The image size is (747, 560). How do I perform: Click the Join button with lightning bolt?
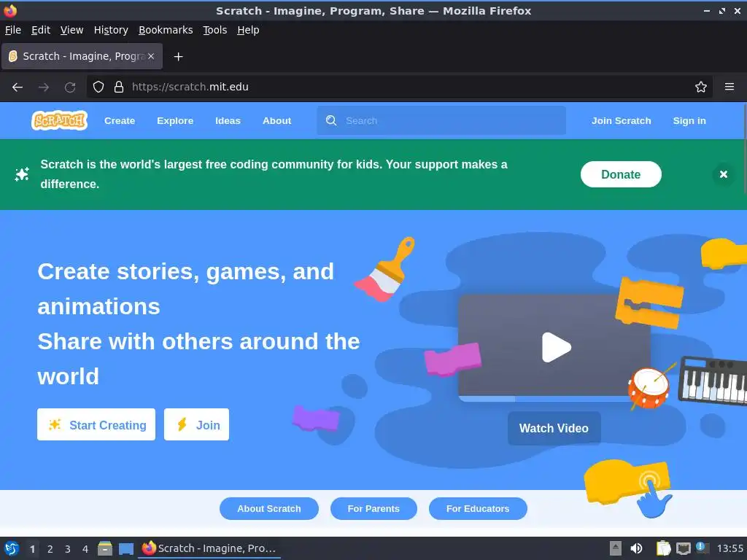[x=196, y=424]
